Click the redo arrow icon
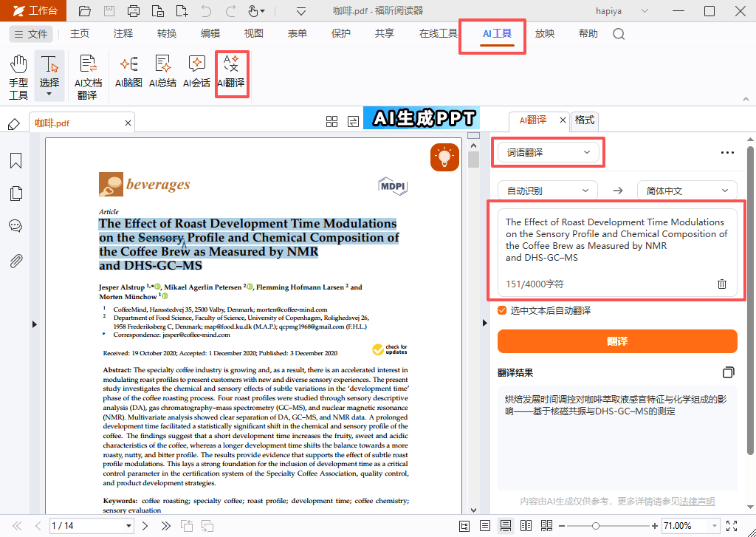This screenshot has width=756, height=537. [231, 10]
